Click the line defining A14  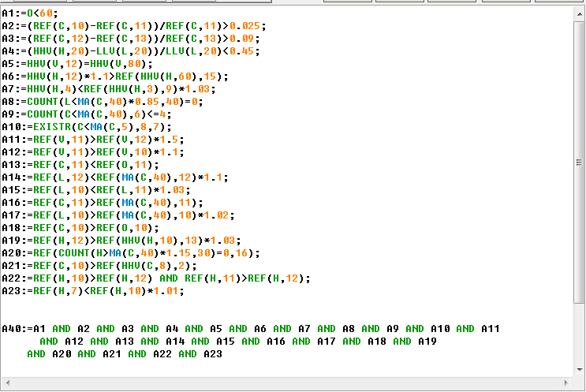click(x=115, y=177)
